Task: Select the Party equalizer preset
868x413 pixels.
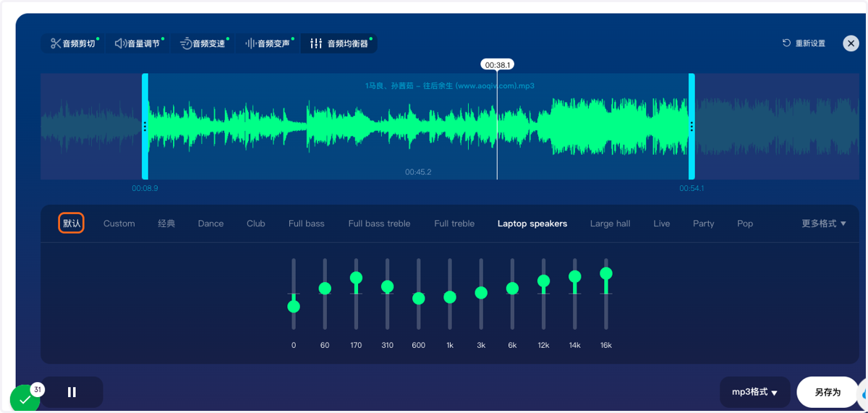Action: point(703,223)
